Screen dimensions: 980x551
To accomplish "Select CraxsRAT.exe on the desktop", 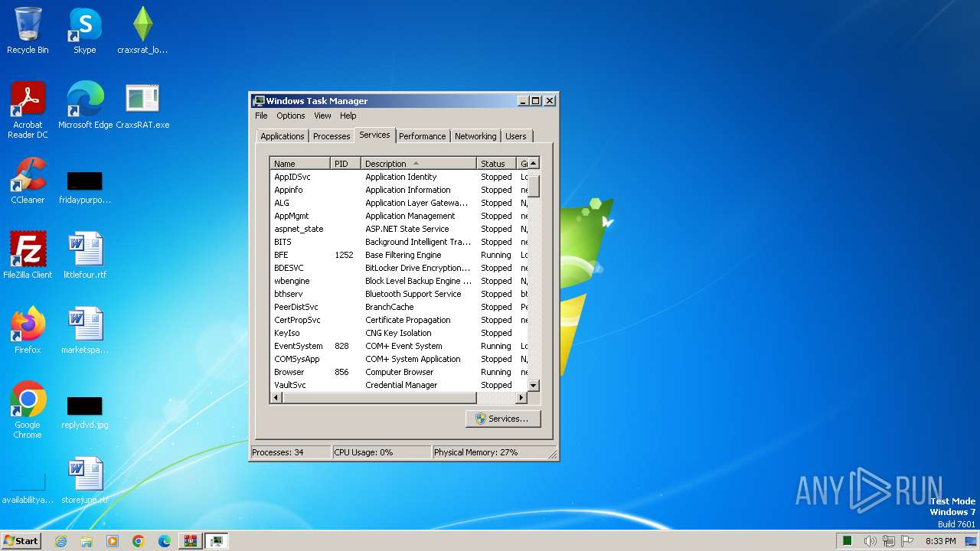I will pos(142,106).
